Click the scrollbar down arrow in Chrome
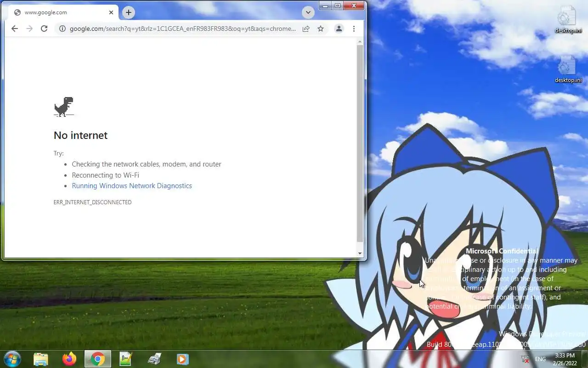 pyautogui.click(x=360, y=253)
